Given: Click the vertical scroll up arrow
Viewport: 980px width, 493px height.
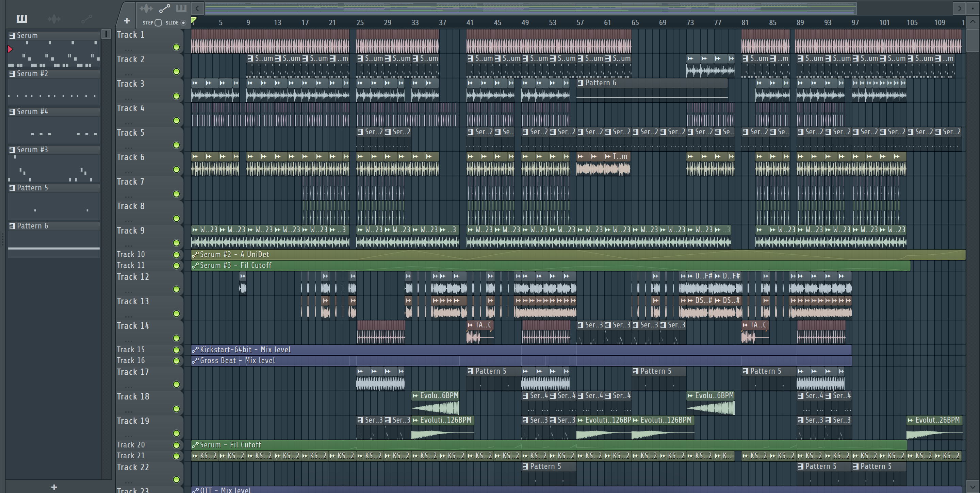Looking at the screenshot, I should (x=973, y=22).
